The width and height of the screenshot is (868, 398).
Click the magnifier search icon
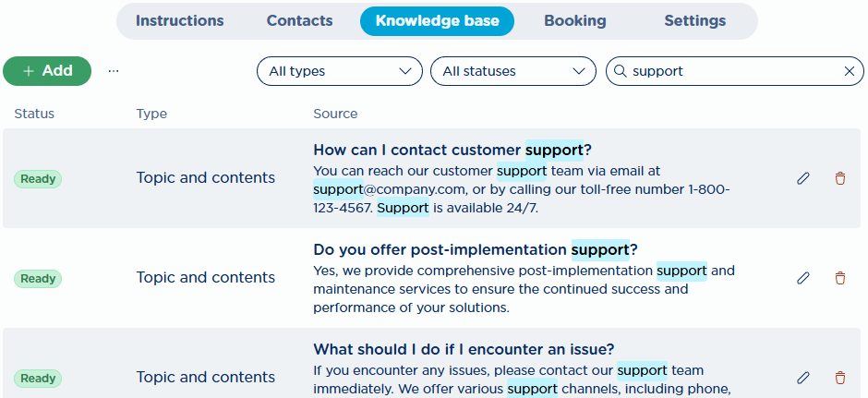coord(621,71)
